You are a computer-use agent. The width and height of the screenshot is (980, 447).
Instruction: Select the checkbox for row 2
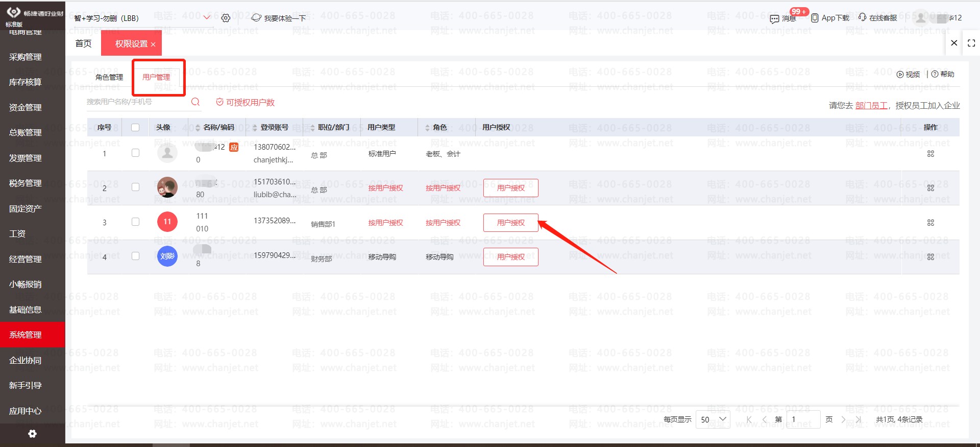[135, 187]
